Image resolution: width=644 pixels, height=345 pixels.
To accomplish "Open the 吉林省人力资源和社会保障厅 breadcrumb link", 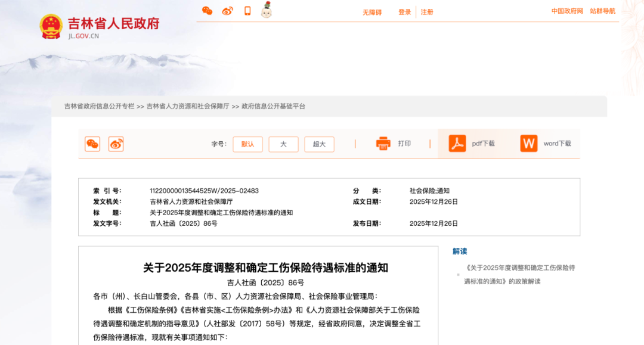I will tap(188, 106).
